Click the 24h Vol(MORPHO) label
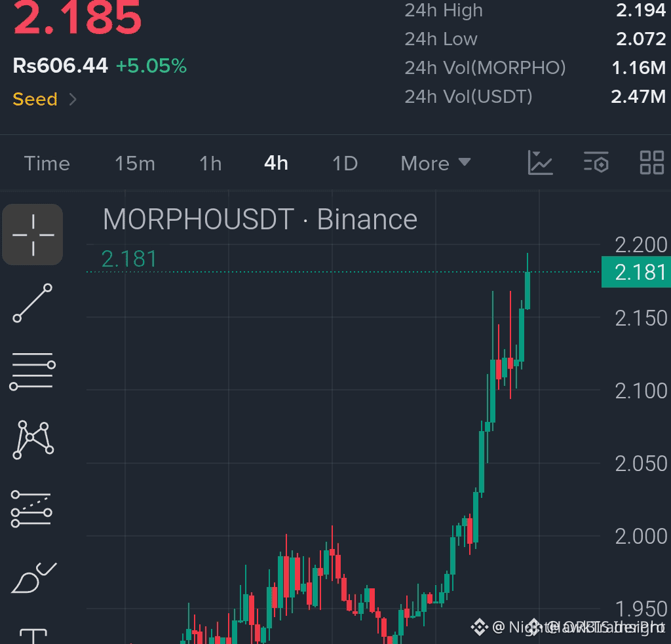The width and height of the screenshot is (671, 644). (486, 67)
